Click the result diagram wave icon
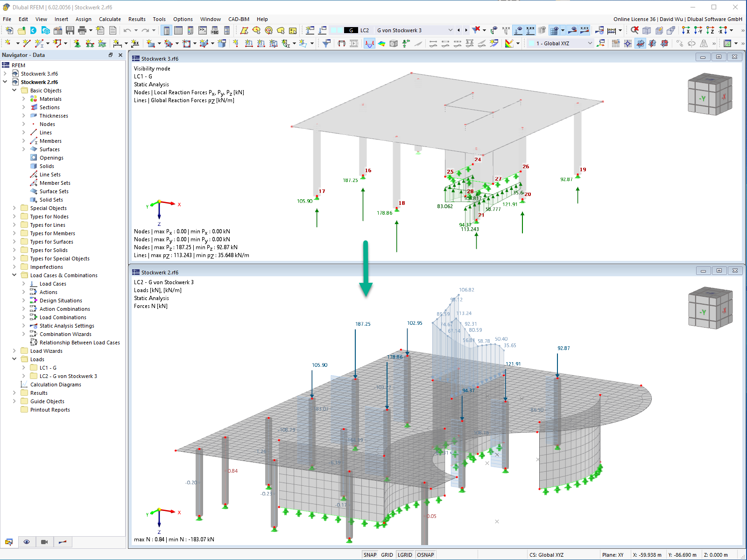The image size is (747, 560). (x=370, y=43)
